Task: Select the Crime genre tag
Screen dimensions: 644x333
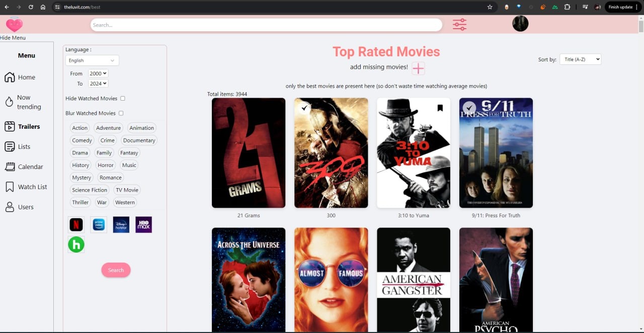Action: 107,140
